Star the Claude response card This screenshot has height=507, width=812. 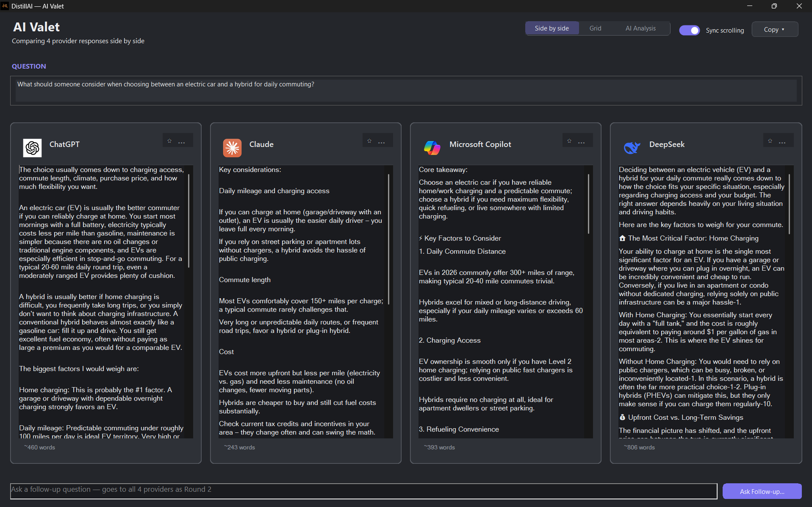point(369,141)
